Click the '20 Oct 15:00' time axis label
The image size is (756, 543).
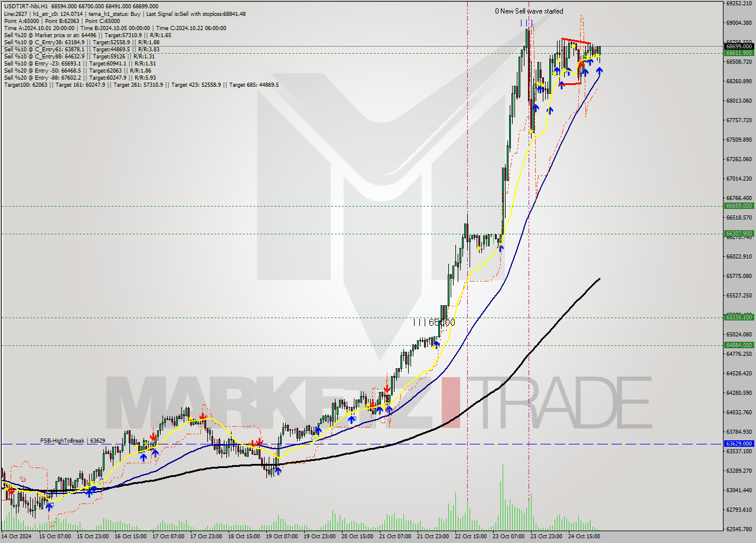pos(357,537)
